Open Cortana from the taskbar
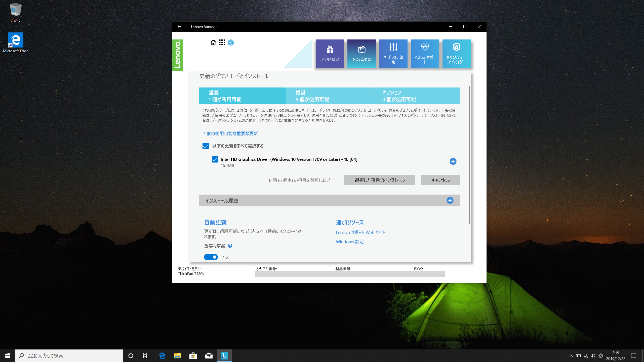Viewport: 644px width, 362px height. (131, 356)
